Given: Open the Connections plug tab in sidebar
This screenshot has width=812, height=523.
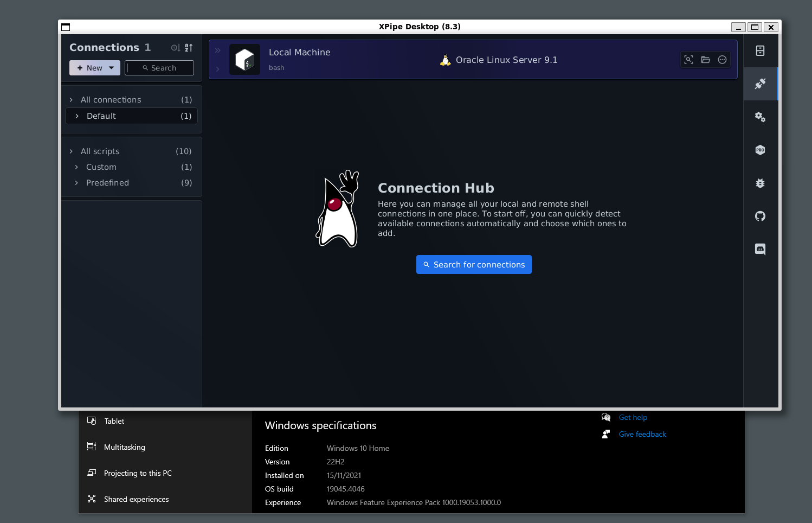Looking at the screenshot, I should click(760, 84).
